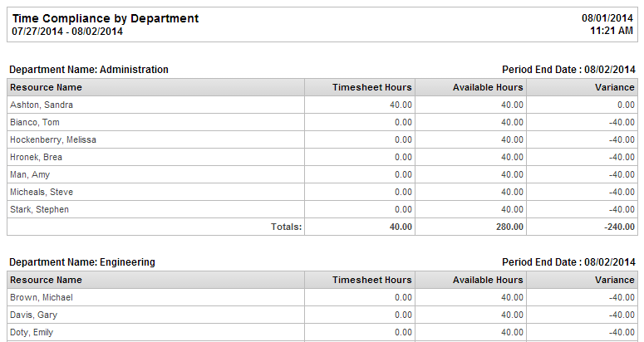Click the Time Compliance by Department title

coord(106,18)
